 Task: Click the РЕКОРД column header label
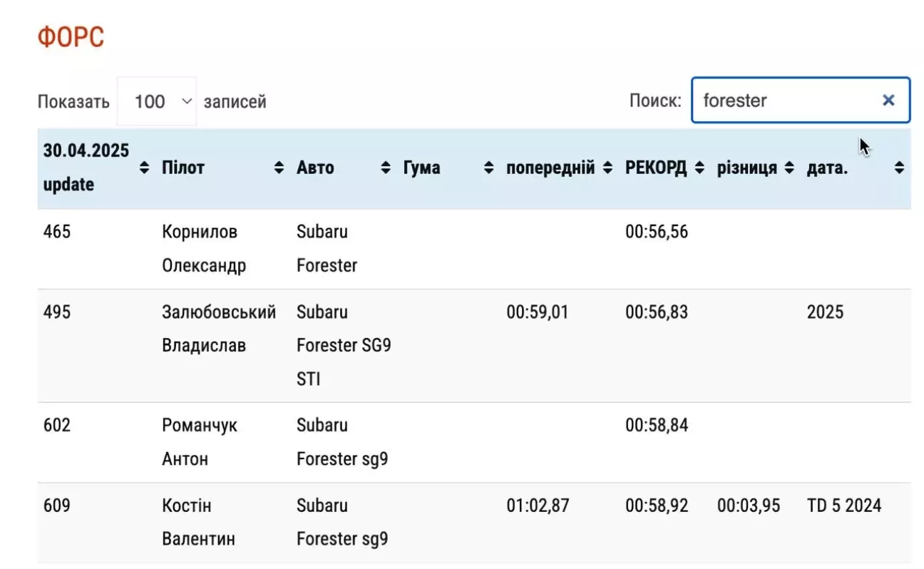click(x=656, y=168)
